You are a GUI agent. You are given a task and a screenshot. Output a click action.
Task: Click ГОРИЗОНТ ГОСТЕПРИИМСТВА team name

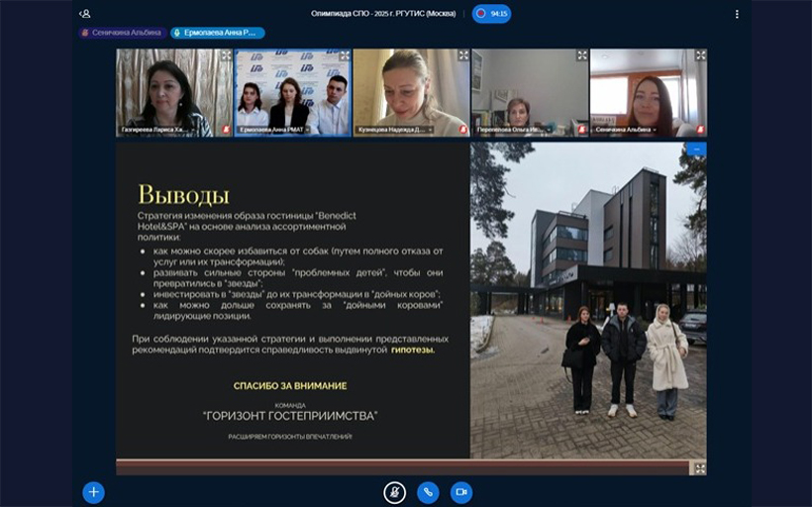(x=290, y=416)
